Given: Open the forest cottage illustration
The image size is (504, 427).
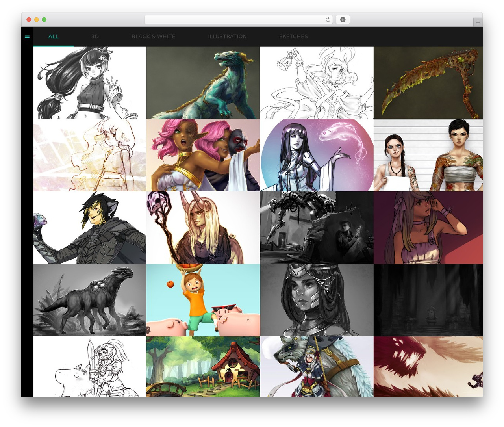Looking at the screenshot, I should [x=203, y=366].
